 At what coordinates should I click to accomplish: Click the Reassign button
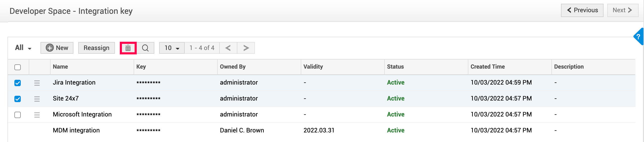coord(96,48)
